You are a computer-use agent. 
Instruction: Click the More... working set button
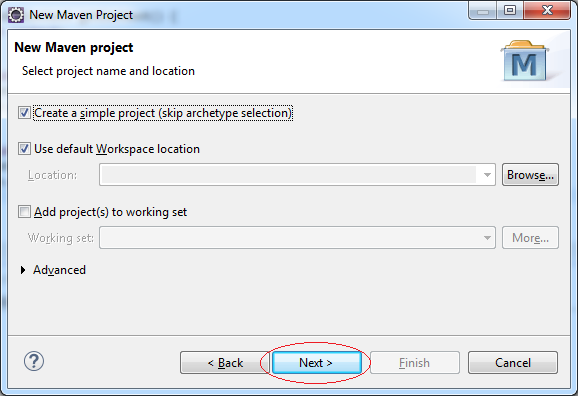530,238
